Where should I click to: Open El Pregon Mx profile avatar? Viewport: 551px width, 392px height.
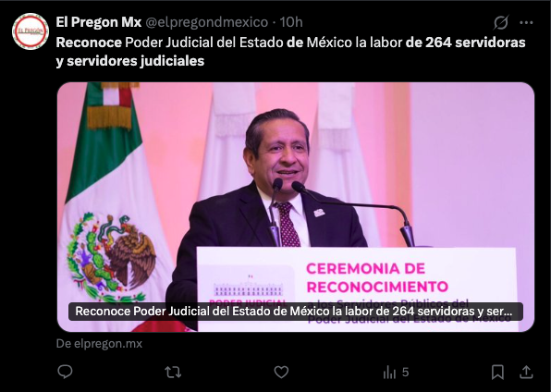coord(31,31)
